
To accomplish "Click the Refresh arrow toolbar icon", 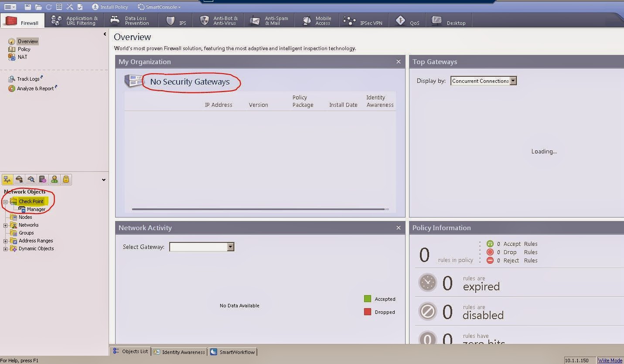I will [48, 7].
